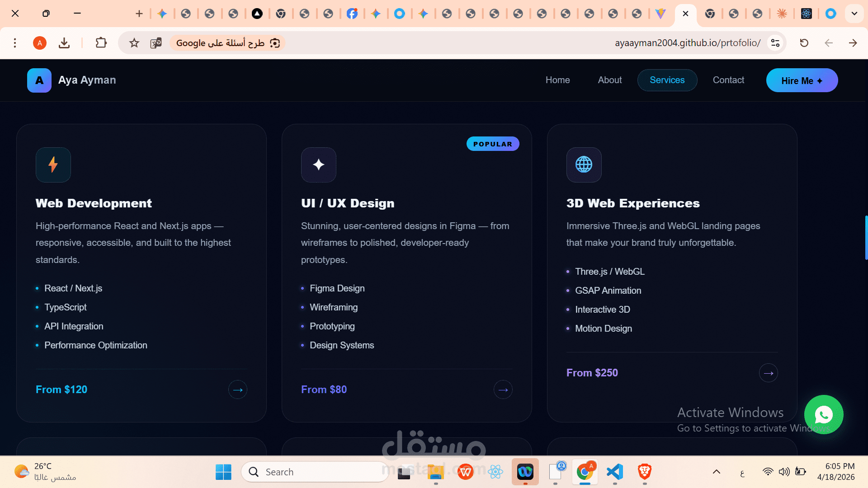868x488 pixels.
Task: Click the arrow next to From $250
Action: click(x=768, y=373)
